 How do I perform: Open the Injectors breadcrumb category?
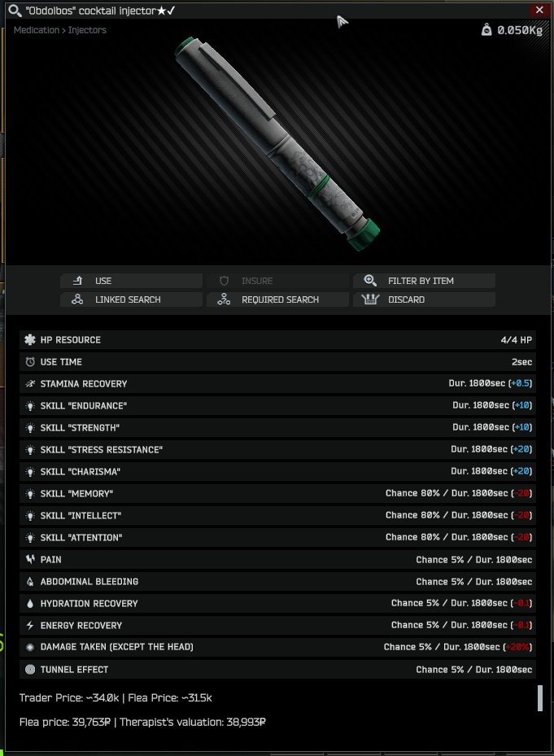pos(87,30)
